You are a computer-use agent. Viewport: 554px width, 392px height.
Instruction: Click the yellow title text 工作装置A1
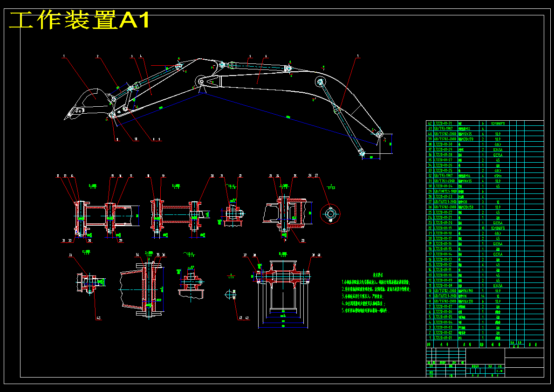pyautogui.click(x=80, y=20)
